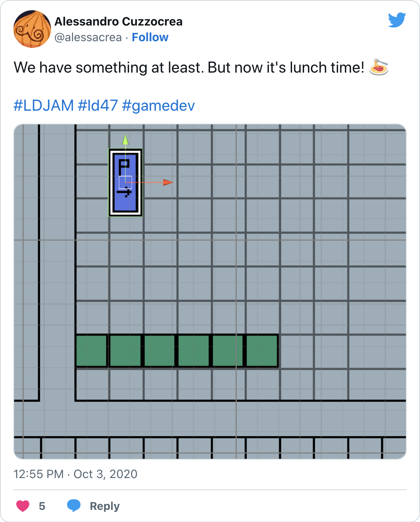
Task: Open the #gamedev hashtag
Action: point(159,105)
